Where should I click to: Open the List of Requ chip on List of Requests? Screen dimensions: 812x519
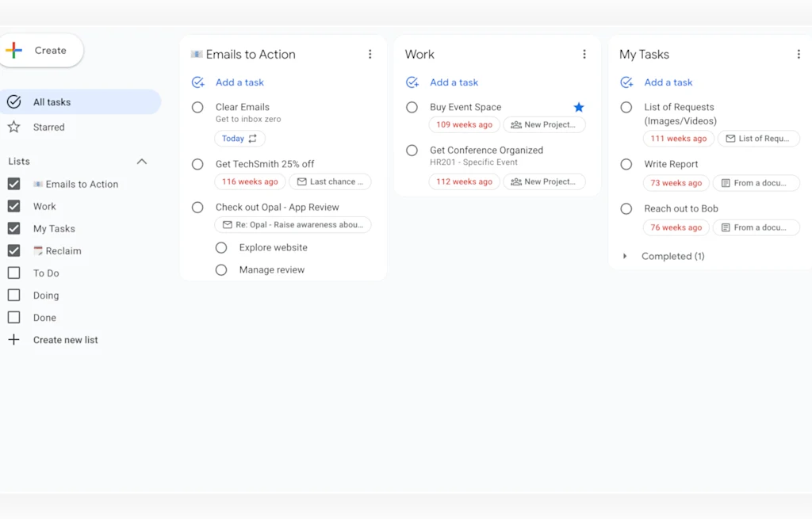(758, 139)
